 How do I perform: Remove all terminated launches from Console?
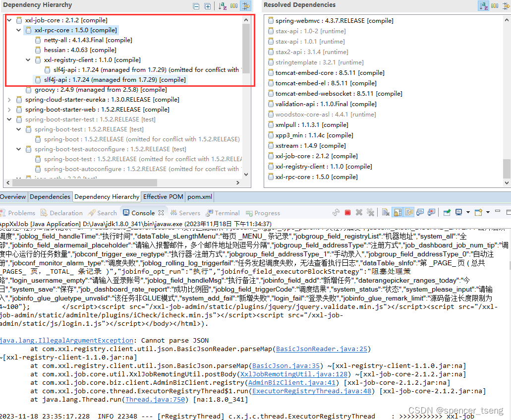coord(370,212)
